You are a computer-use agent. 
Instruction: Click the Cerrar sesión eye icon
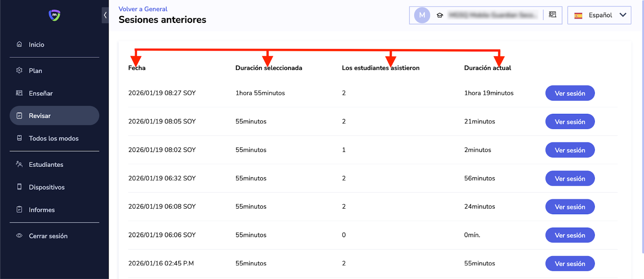(19, 236)
